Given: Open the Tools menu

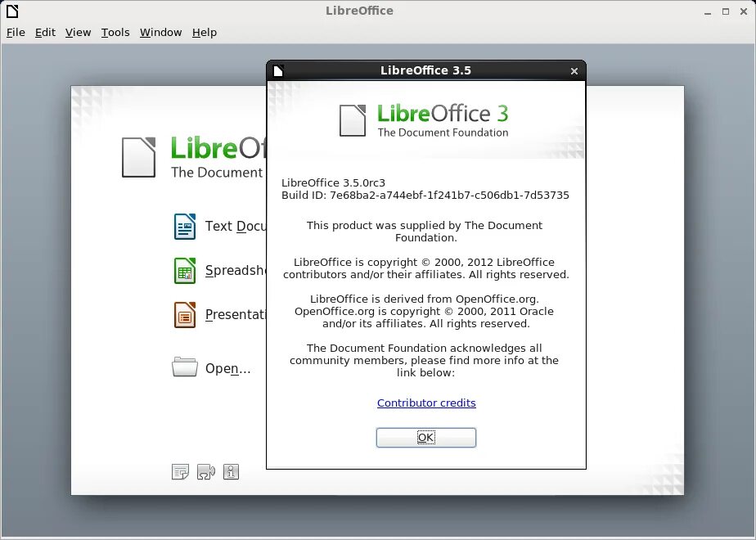Looking at the screenshot, I should pyautogui.click(x=115, y=32).
